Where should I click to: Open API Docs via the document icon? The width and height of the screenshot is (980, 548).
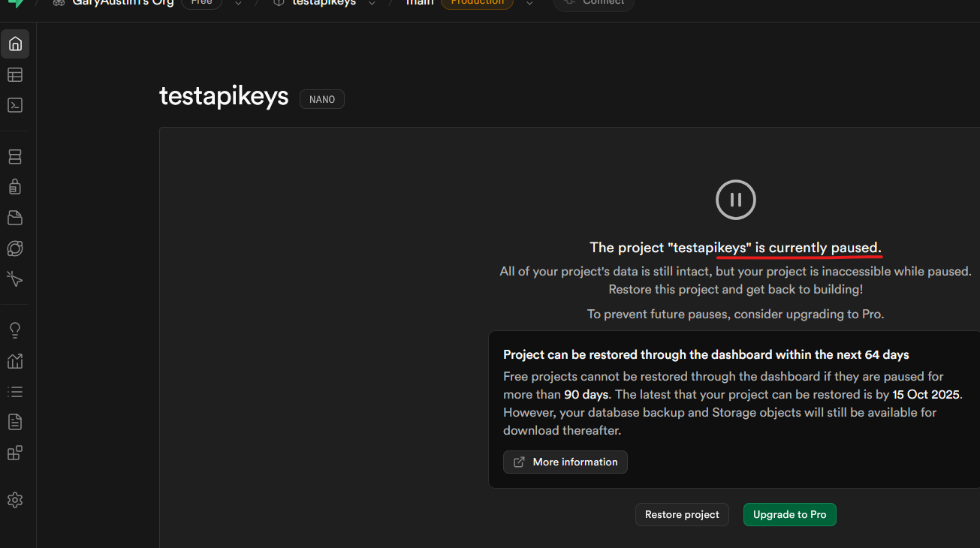click(x=15, y=422)
